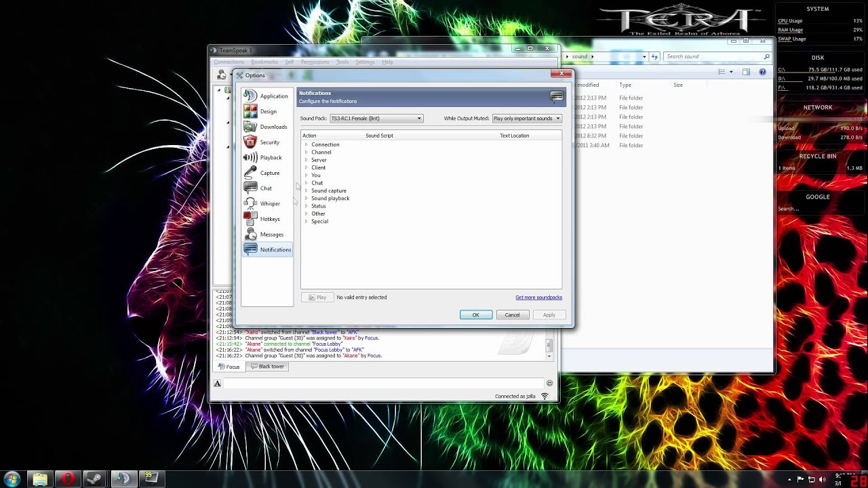Click Cancel in the Options dialog
868x488 pixels.
pyautogui.click(x=512, y=314)
